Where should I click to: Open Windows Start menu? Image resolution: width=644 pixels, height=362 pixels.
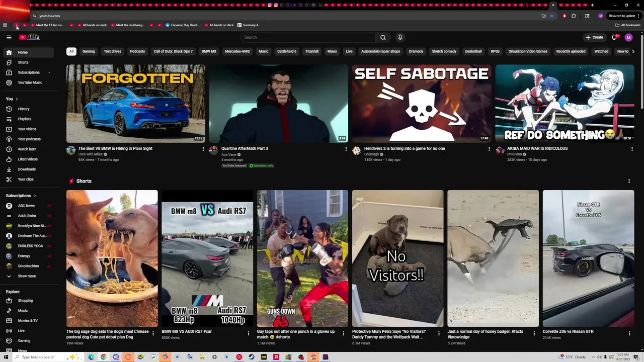click(6, 357)
